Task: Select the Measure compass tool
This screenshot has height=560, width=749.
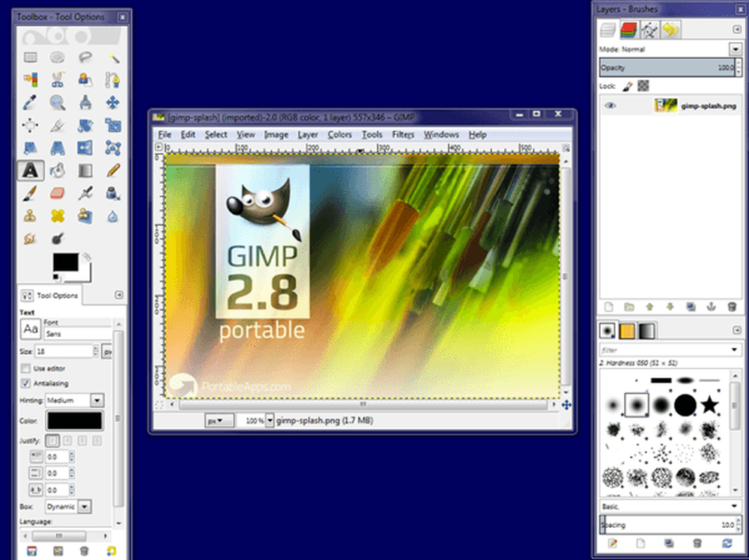Action: 85,102
